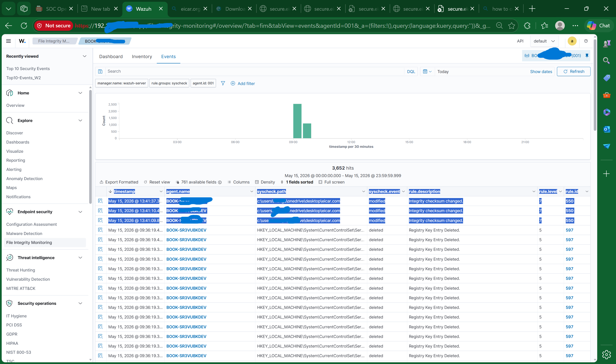Click the 'rule.groups: syscheck' filter pill
Screen dimensions: 616x364
point(169,83)
